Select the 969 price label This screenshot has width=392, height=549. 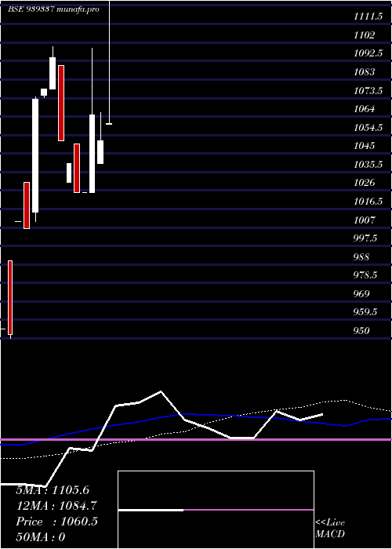click(x=361, y=293)
